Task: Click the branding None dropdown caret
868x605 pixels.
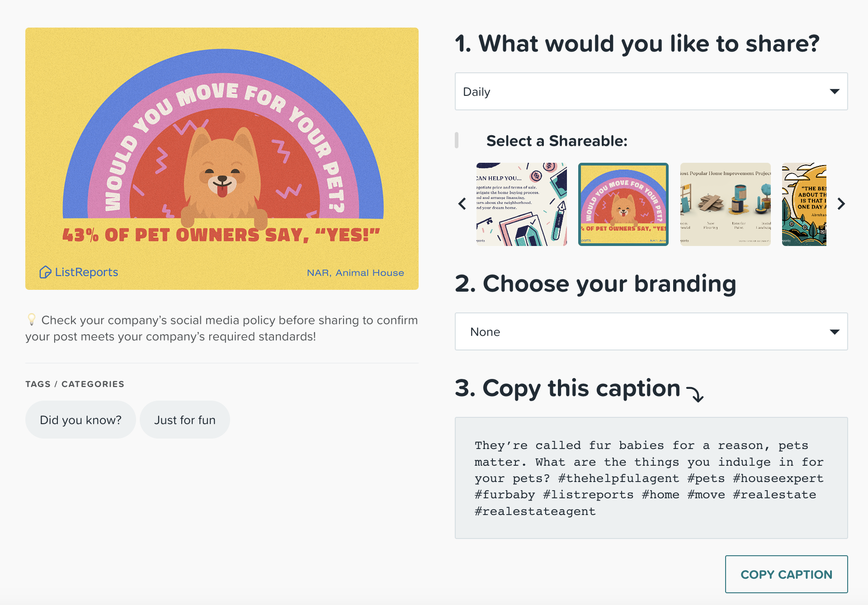Action: [x=835, y=332]
